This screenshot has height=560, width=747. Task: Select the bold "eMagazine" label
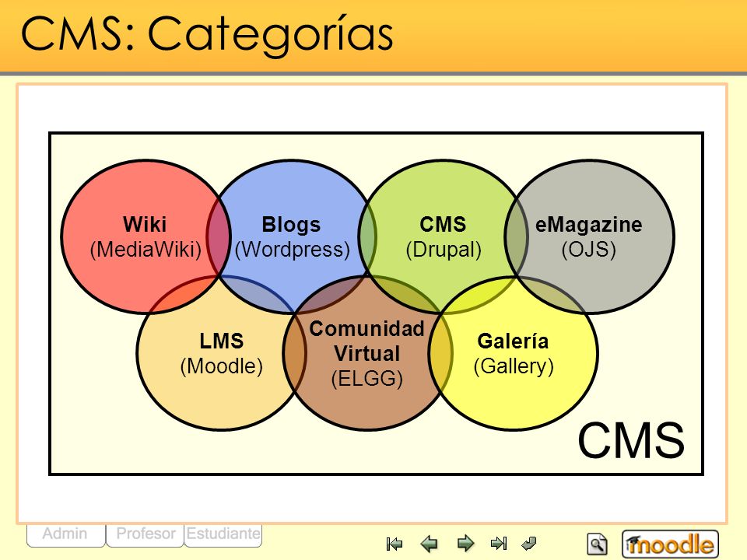click(x=589, y=224)
